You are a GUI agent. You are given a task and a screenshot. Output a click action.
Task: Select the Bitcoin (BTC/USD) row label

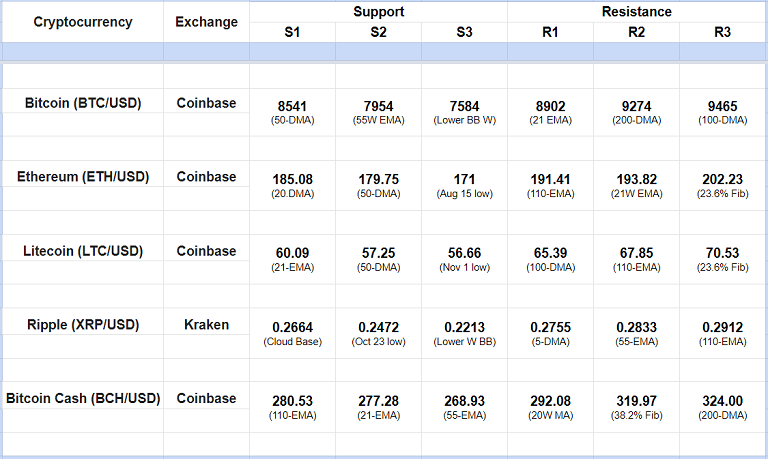point(82,103)
